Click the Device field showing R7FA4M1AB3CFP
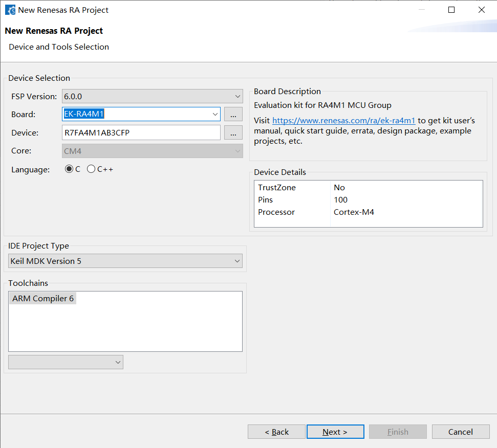This screenshot has height=448, width=497. pyautogui.click(x=141, y=132)
